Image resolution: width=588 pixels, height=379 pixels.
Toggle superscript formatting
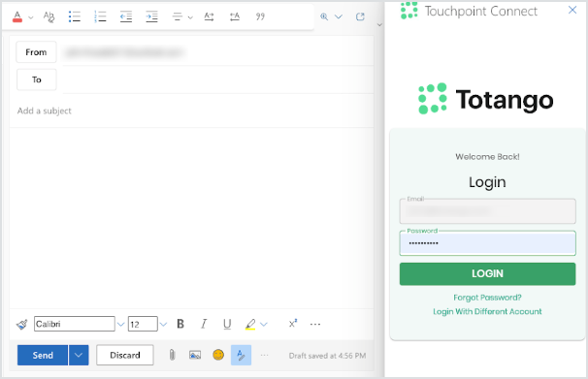pyautogui.click(x=293, y=324)
